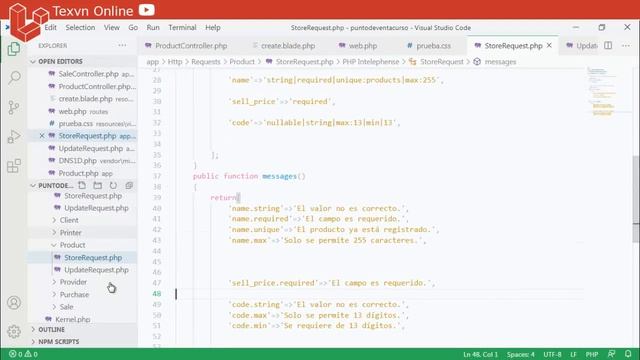The width and height of the screenshot is (640, 360).
Task: Click StoreRequest.php in breadcrumb path
Action: [304, 62]
